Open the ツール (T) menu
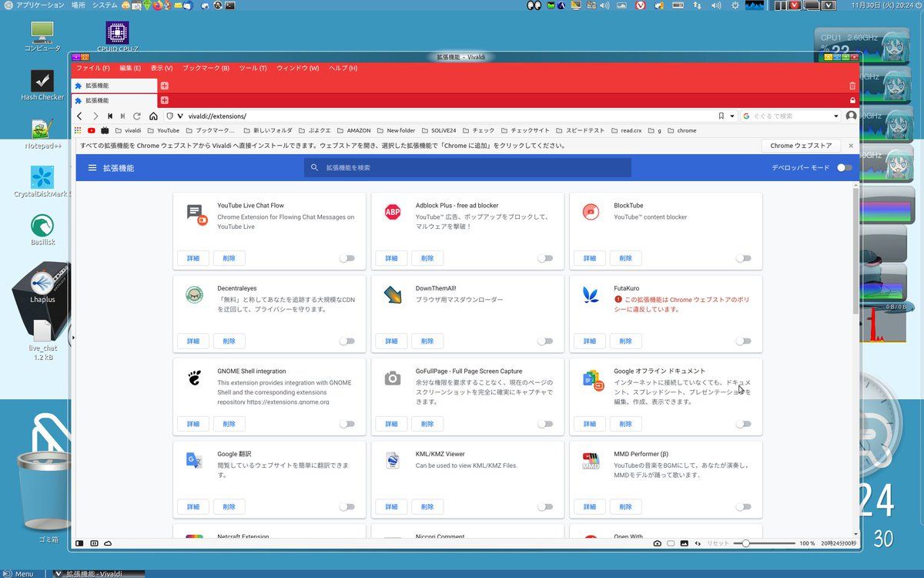Image resolution: width=924 pixels, height=578 pixels. point(253,68)
